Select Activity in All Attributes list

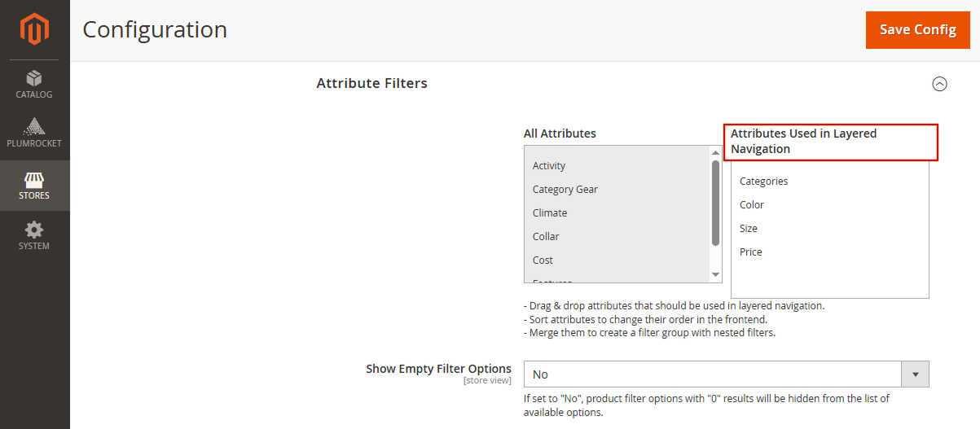point(549,166)
